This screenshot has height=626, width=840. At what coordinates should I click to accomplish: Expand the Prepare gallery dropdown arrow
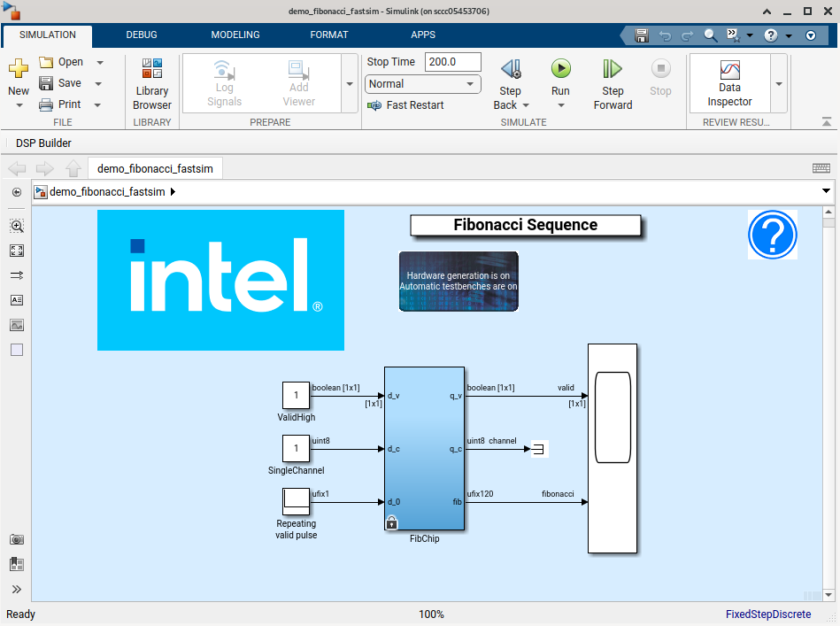pyautogui.click(x=350, y=84)
